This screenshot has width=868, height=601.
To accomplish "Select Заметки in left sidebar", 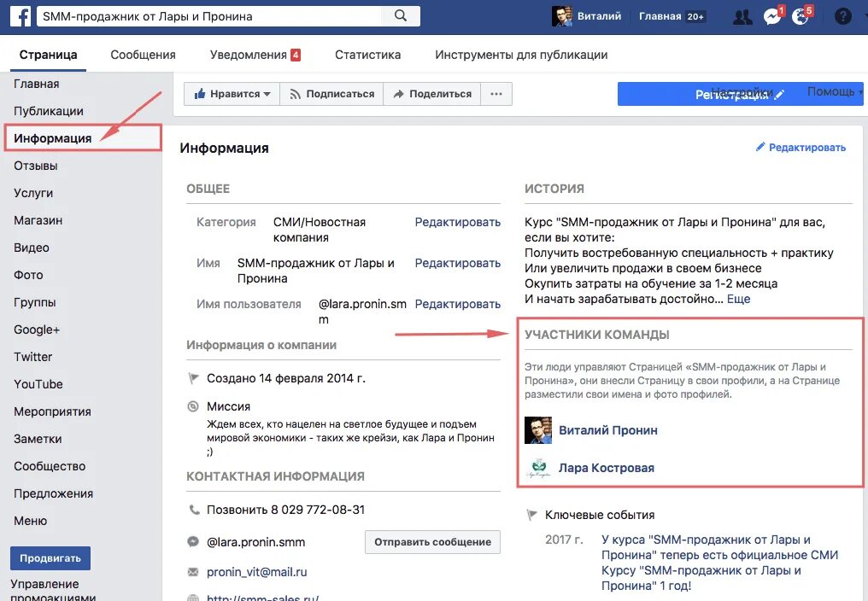I will click(38, 439).
